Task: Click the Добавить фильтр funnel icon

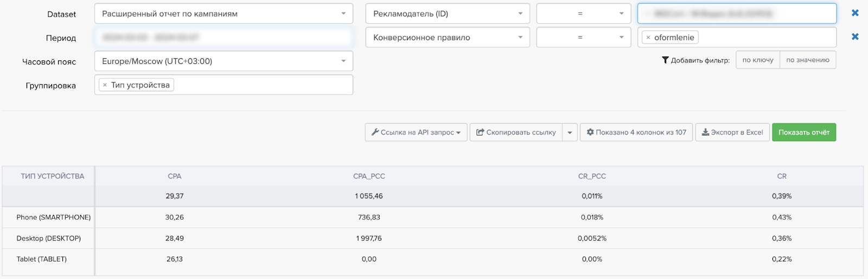Action: pyautogui.click(x=665, y=60)
